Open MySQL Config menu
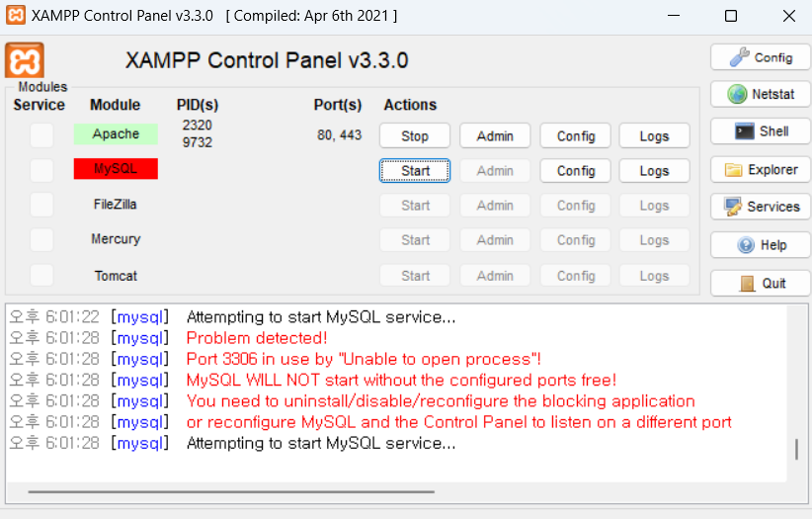Viewport: 812px width, 519px height. (575, 171)
